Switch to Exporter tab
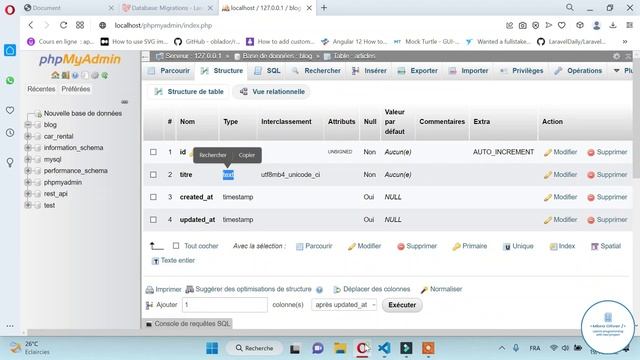 [418, 71]
